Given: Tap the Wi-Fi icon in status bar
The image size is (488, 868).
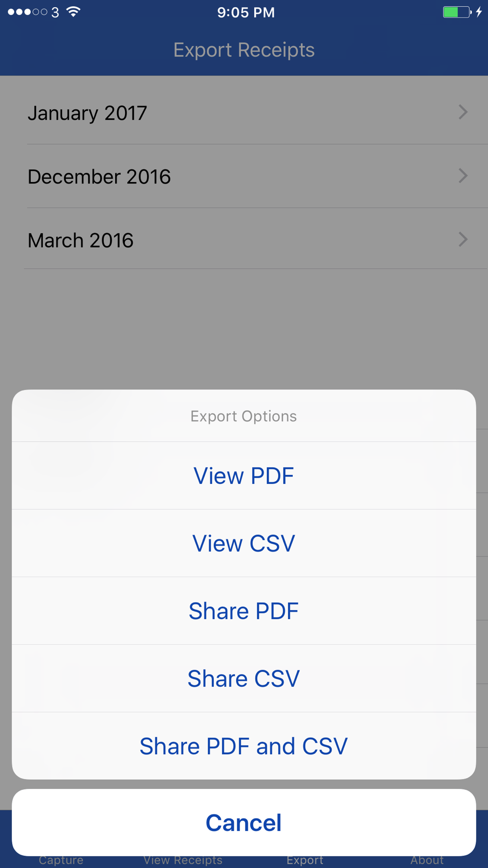Looking at the screenshot, I should click(74, 12).
